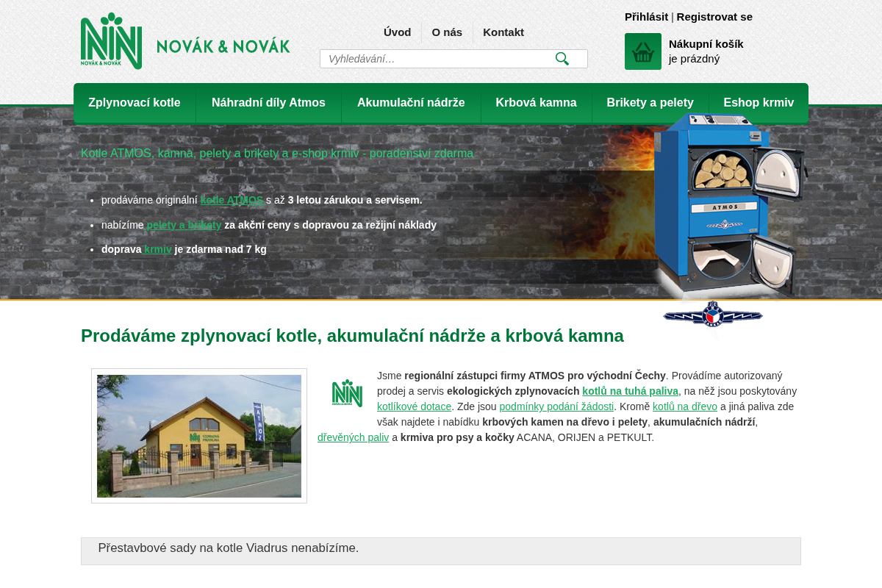This screenshot has height=588, width=882.
Task: Click the small NN logo beside the intro paragraph
Action: (347, 392)
